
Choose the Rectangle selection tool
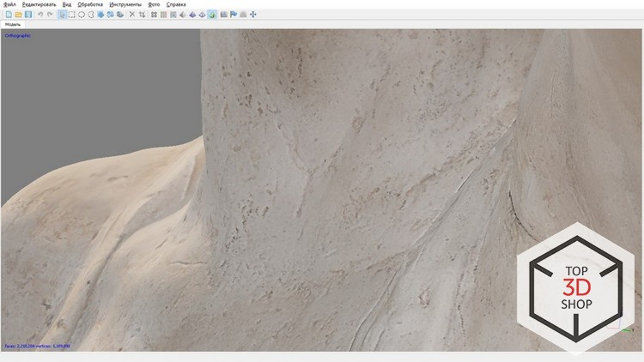point(72,15)
